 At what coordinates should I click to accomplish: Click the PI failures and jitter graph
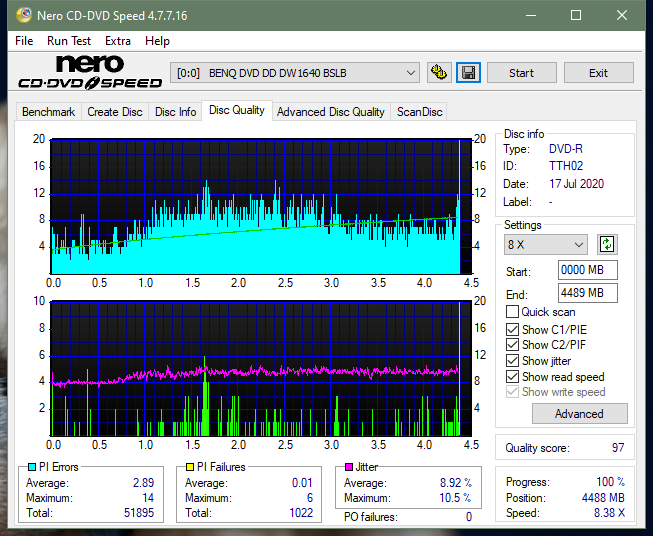pyautogui.click(x=261, y=369)
